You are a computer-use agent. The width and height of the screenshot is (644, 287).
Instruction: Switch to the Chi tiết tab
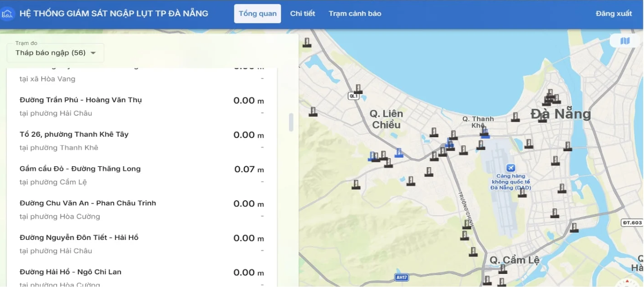[x=303, y=14]
